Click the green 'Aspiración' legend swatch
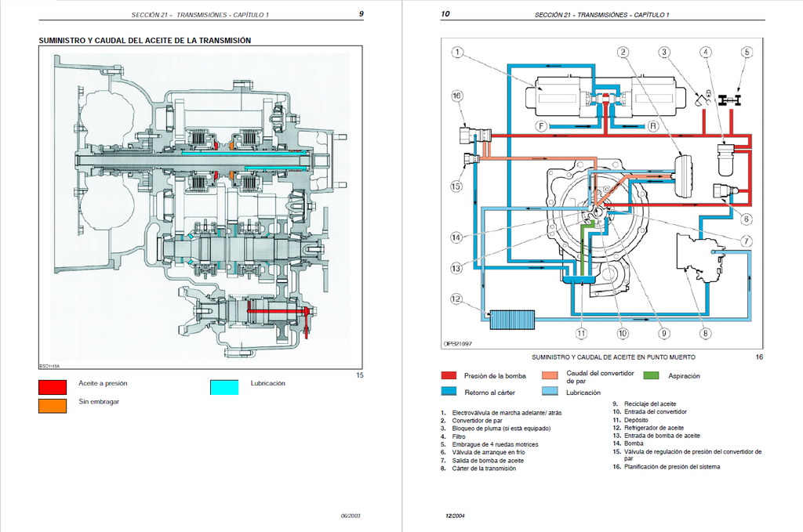The height and width of the screenshot is (532, 803). [651, 375]
